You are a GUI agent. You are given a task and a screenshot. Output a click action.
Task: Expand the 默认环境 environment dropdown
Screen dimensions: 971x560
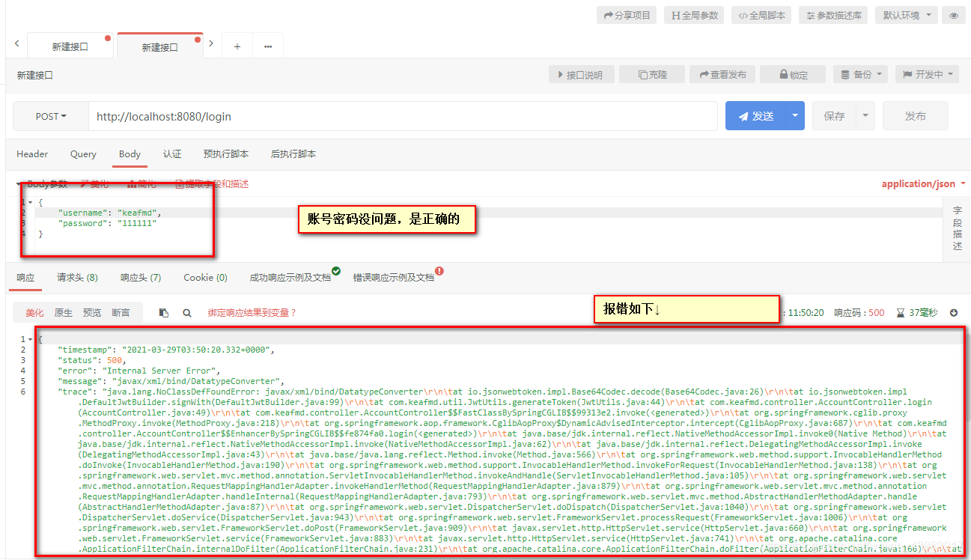tap(907, 15)
